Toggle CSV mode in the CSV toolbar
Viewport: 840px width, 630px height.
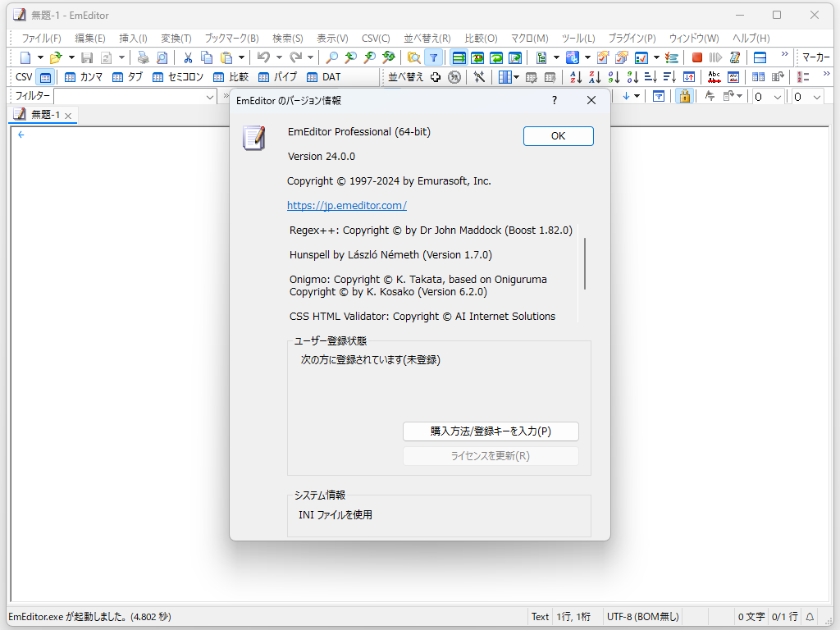[45, 76]
